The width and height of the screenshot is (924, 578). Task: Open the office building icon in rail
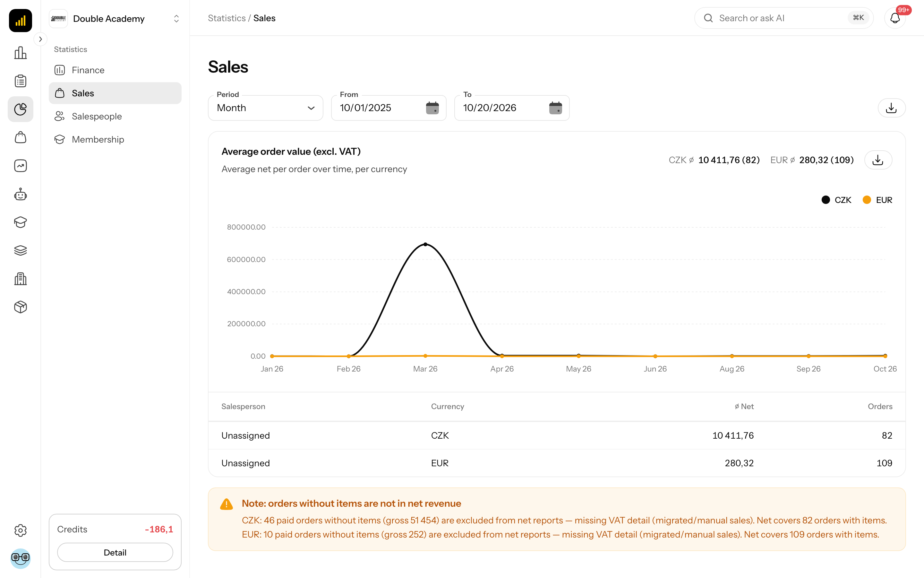click(20, 279)
